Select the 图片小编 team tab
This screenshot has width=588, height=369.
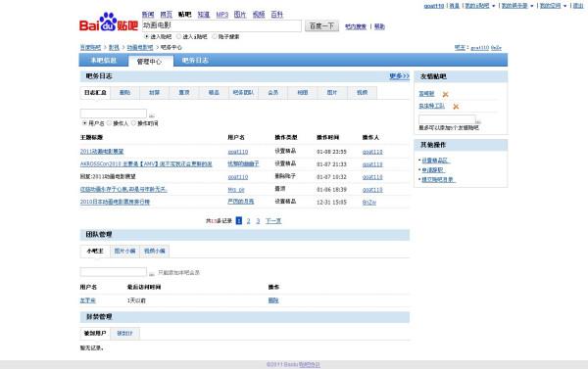124,251
